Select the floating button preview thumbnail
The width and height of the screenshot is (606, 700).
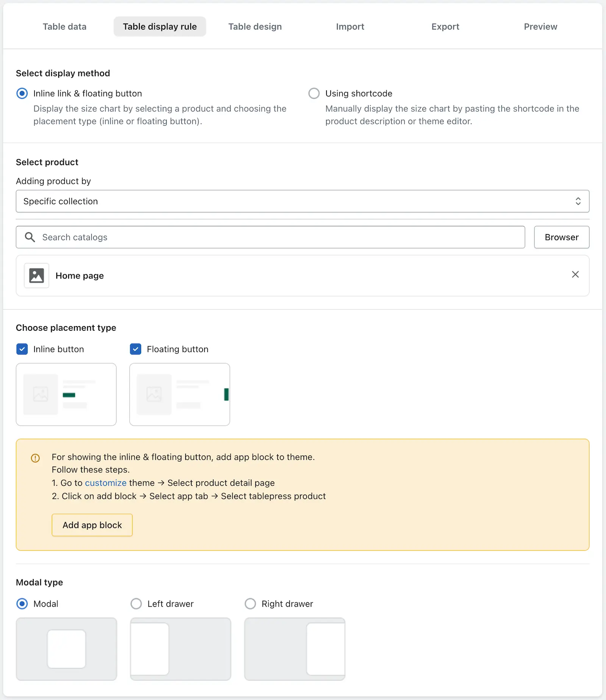(x=180, y=394)
